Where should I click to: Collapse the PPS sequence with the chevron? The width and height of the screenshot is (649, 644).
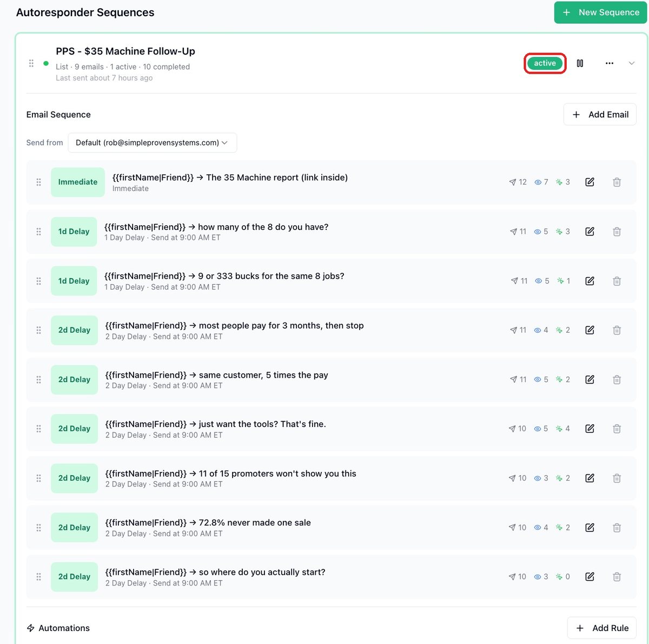tap(631, 63)
